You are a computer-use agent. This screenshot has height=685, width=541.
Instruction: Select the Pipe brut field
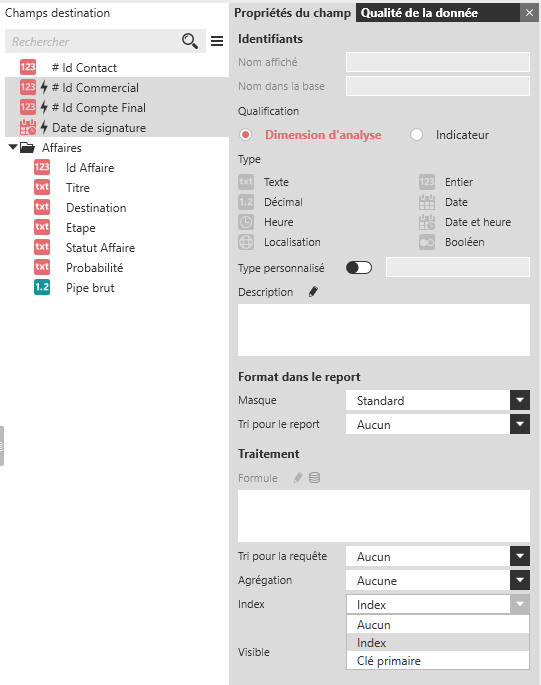pyautogui.click(x=90, y=287)
